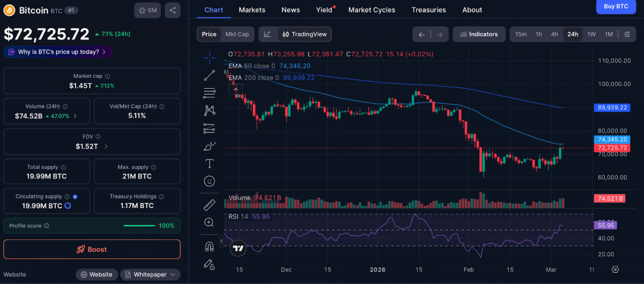Open 'Why is BTC's price up today?'

[58, 52]
